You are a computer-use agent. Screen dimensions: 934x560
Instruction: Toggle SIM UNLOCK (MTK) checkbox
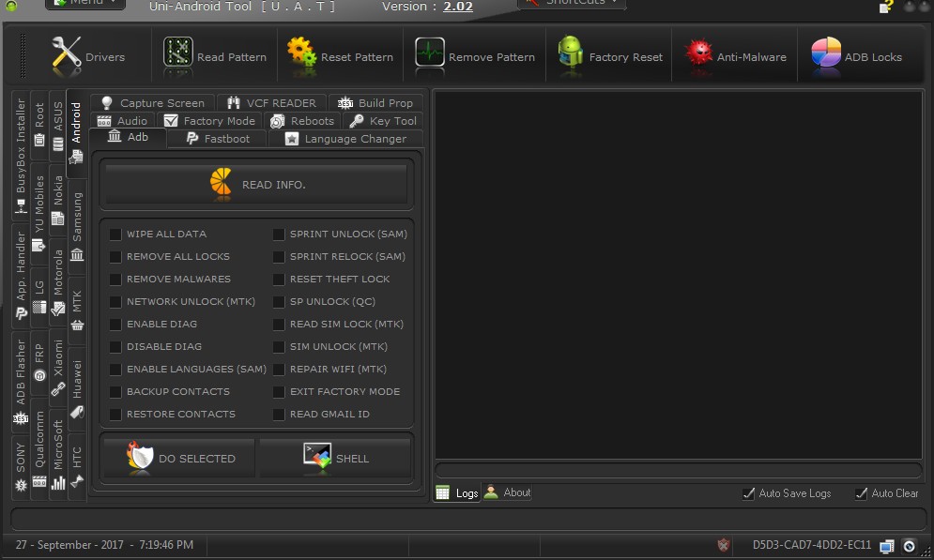click(x=279, y=346)
